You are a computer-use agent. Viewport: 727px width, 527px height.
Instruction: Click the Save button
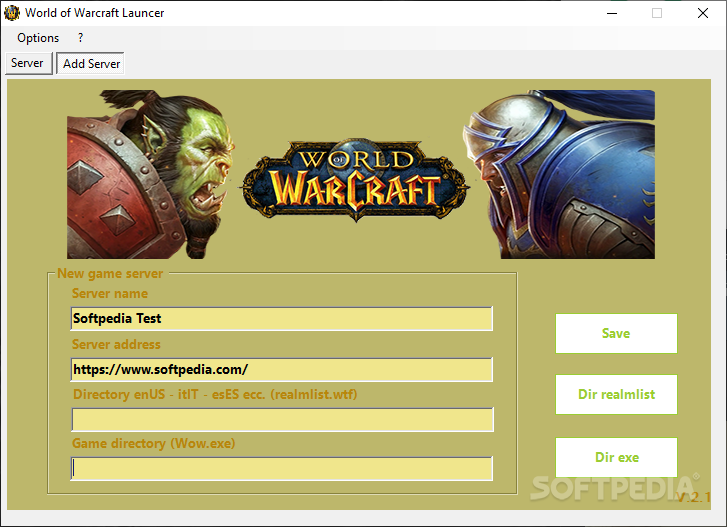pos(616,333)
